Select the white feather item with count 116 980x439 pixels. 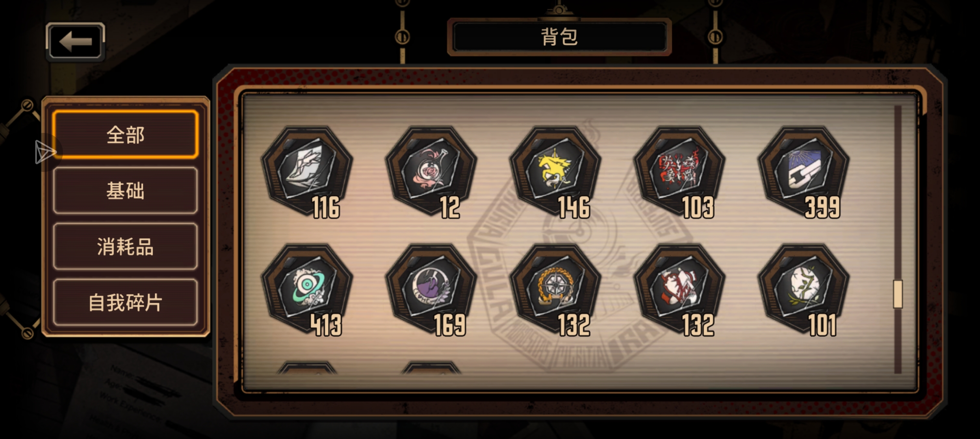[307, 172]
